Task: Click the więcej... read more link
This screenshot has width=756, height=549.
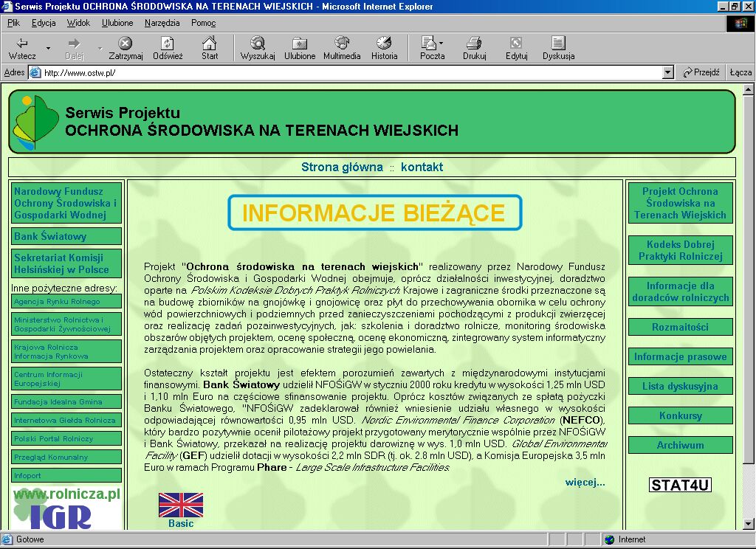Action: coord(585,483)
